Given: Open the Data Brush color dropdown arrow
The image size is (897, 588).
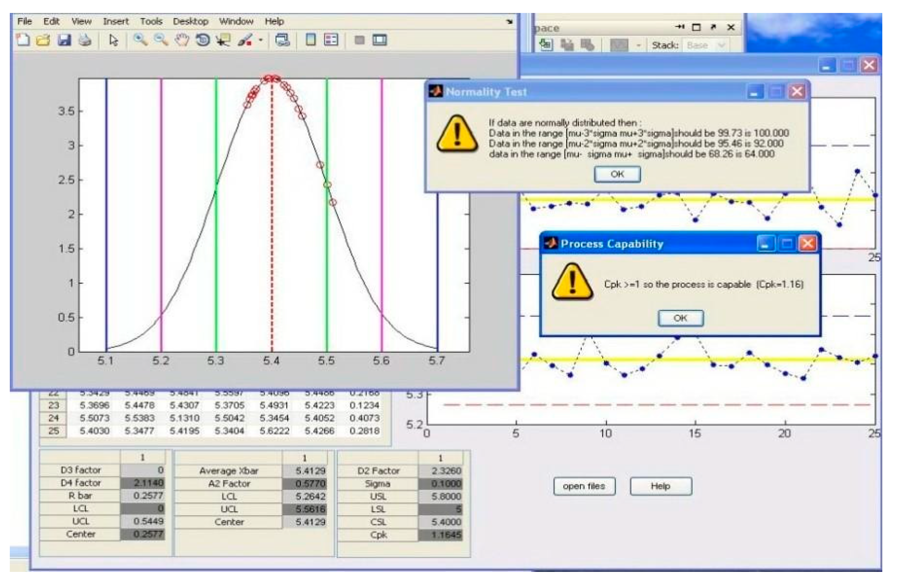Looking at the screenshot, I should tap(260, 41).
